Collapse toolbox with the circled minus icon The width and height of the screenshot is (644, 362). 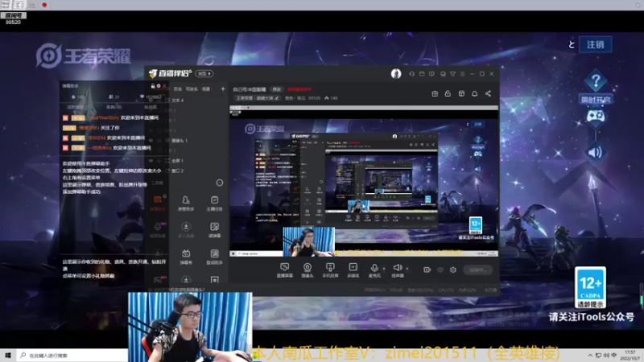point(220,183)
